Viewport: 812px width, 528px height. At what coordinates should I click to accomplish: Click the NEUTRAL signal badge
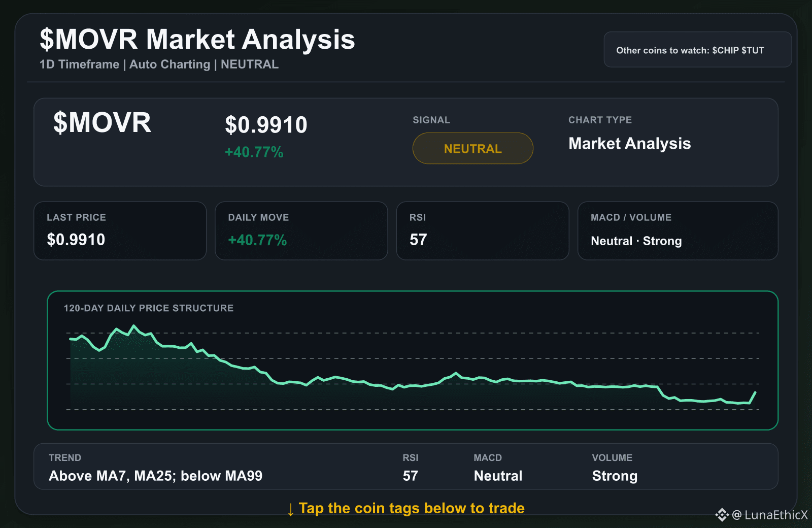[472, 148]
